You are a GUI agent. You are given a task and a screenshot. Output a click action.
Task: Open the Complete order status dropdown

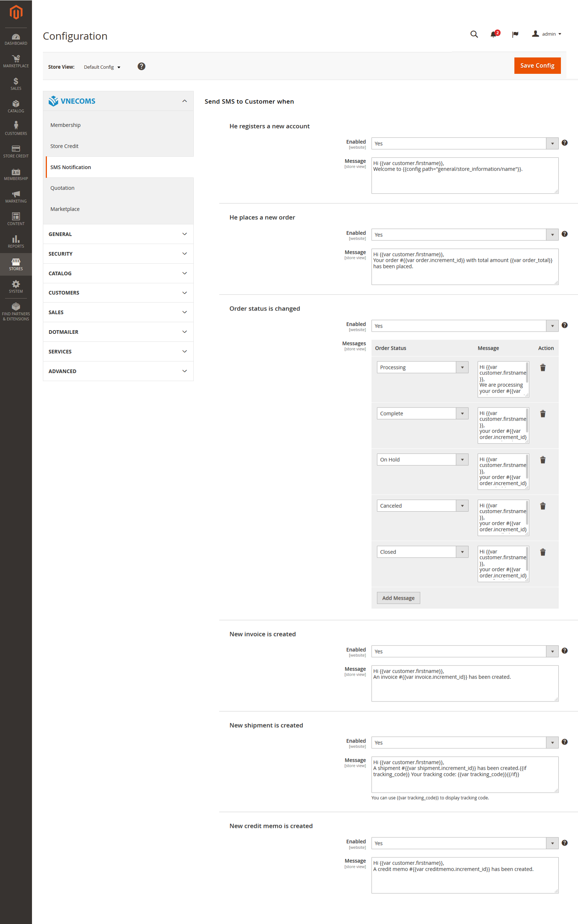(422, 413)
